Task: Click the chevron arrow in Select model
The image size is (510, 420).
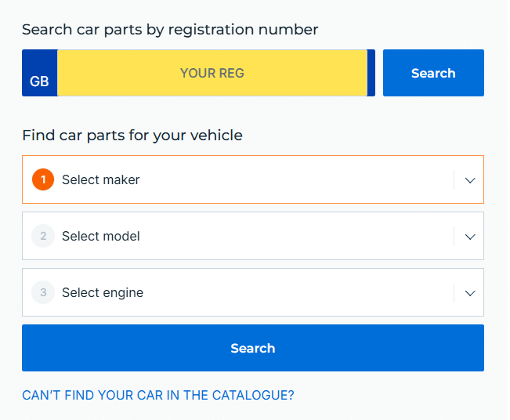Action: click(470, 237)
